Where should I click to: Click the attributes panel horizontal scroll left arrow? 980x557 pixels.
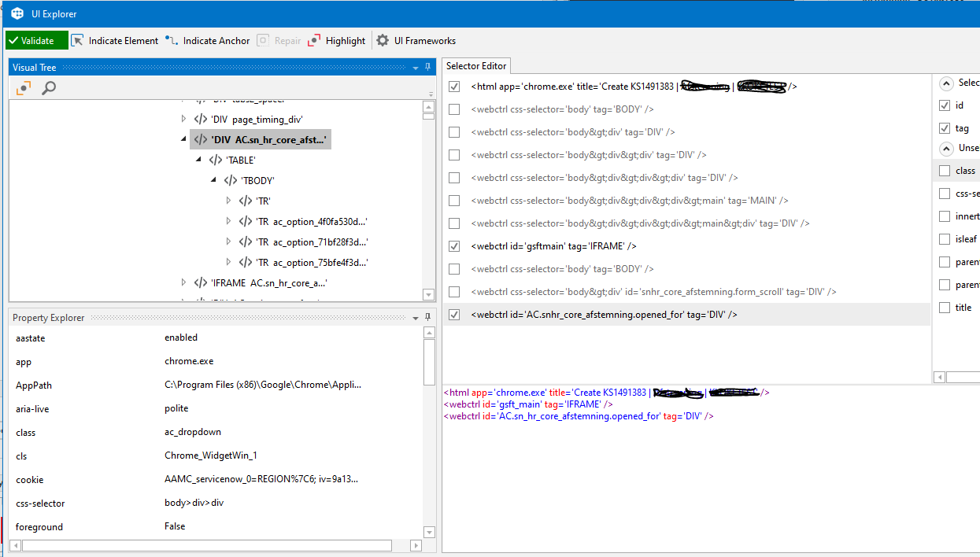coord(939,378)
